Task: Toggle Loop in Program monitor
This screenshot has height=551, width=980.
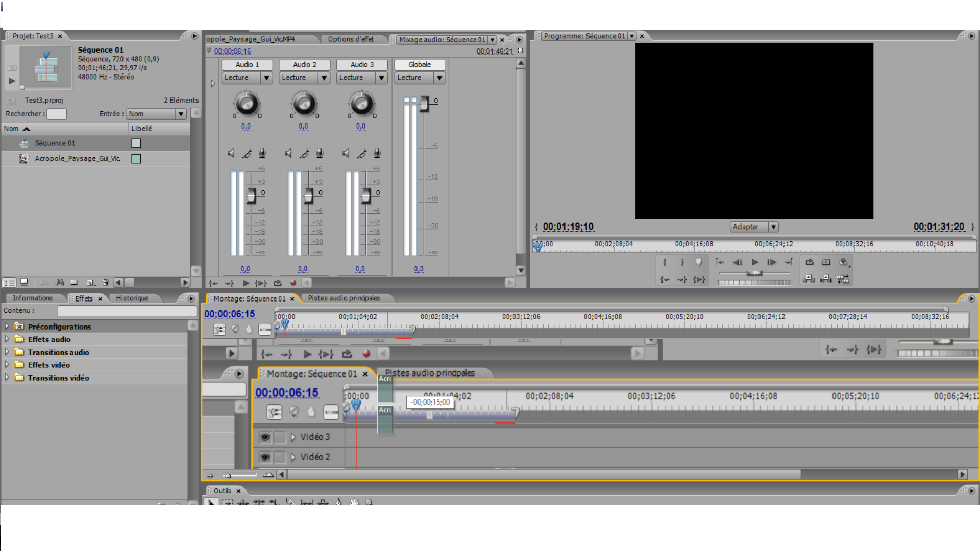Action: 810,262
